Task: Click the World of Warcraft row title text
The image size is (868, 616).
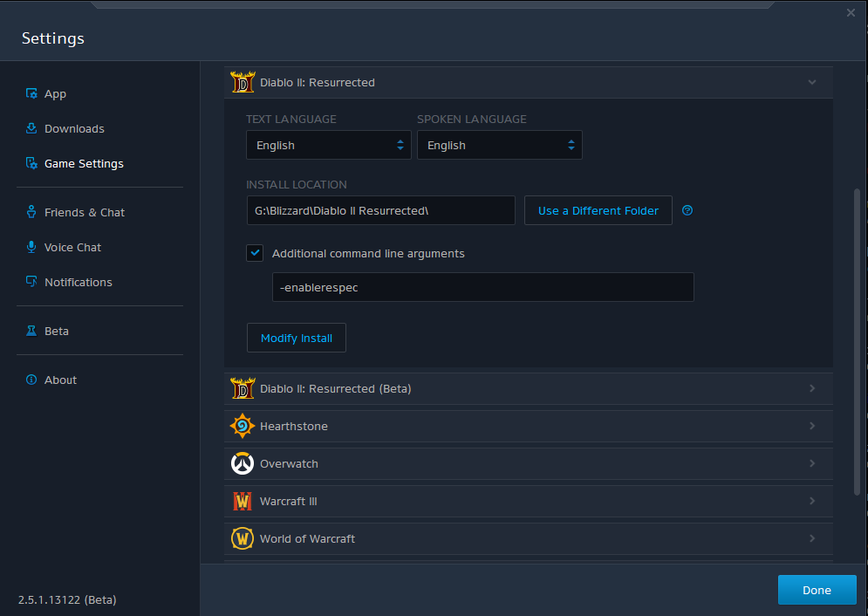Action: (x=307, y=539)
